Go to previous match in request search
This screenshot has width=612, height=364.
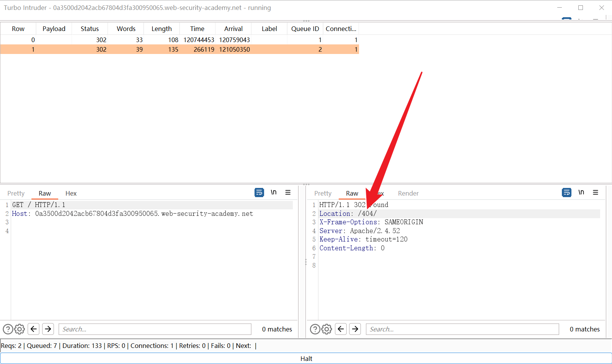point(34,329)
